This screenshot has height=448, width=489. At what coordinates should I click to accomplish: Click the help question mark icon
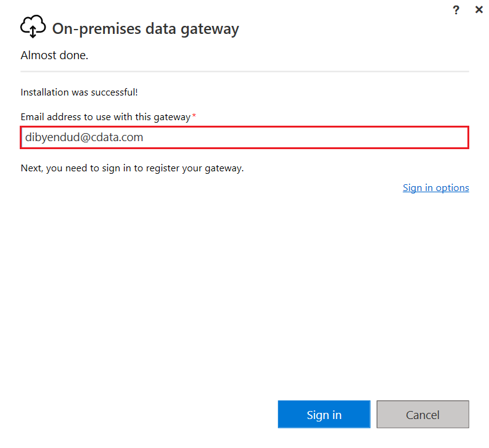pos(456,10)
